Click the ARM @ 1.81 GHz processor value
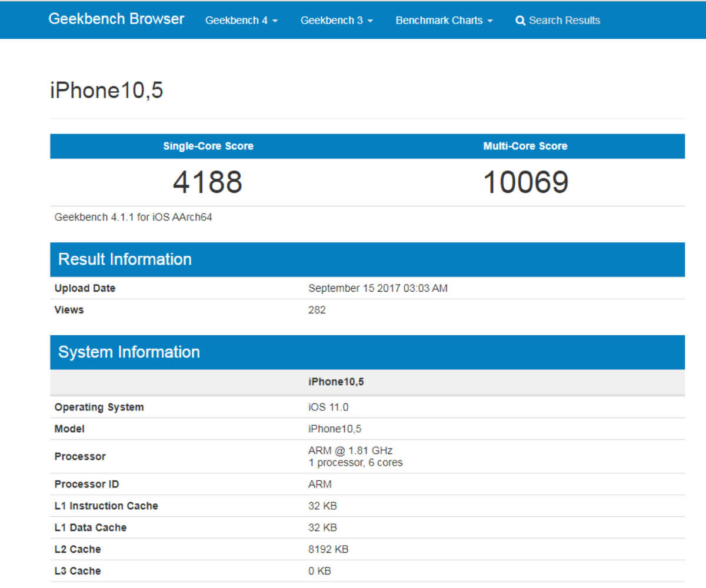Image resolution: width=706 pixels, height=588 pixels. (x=350, y=451)
